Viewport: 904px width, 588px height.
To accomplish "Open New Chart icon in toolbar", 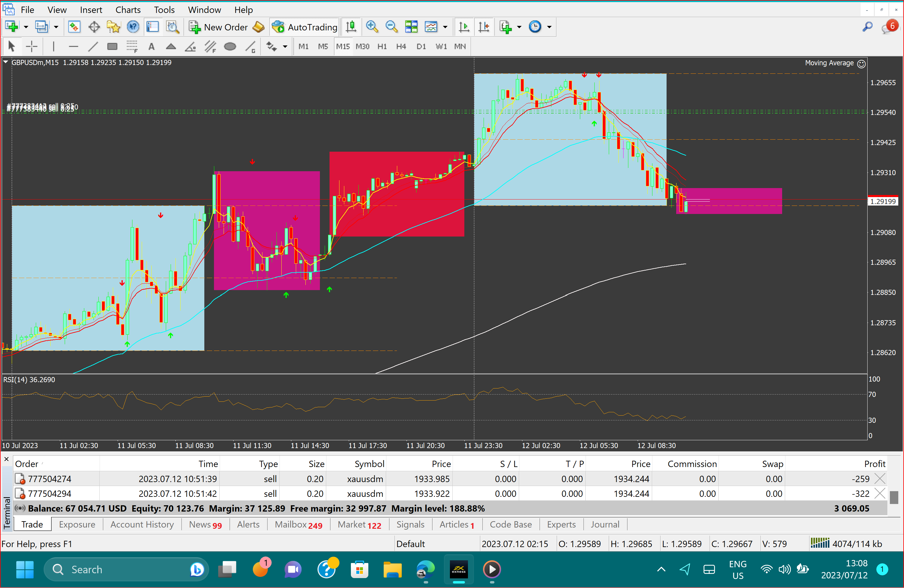I will [x=11, y=26].
